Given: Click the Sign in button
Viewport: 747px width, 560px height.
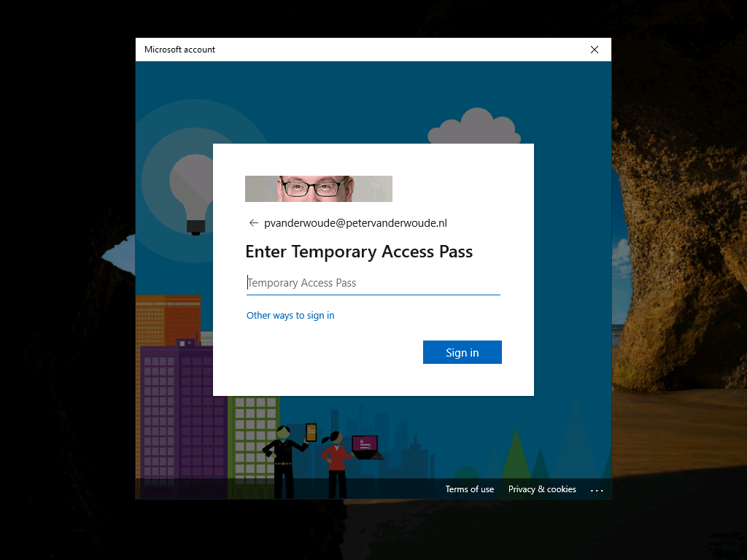Looking at the screenshot, I should (x=462, y=352).
